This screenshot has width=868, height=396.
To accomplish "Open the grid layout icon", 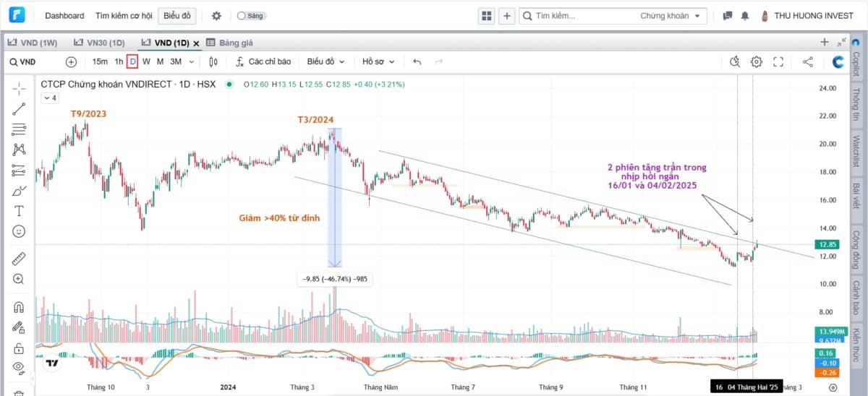I will pos(486,15).
